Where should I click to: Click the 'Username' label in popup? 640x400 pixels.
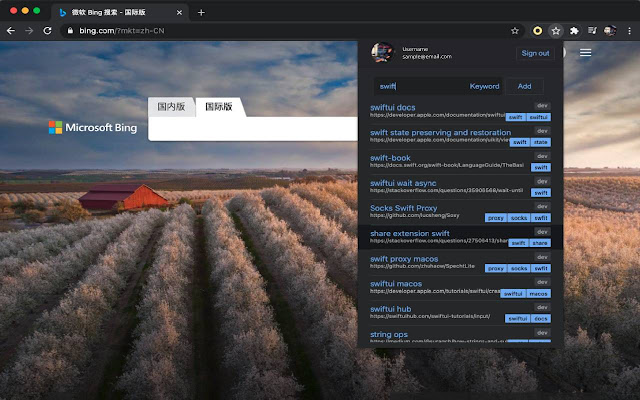click(415, 49)
